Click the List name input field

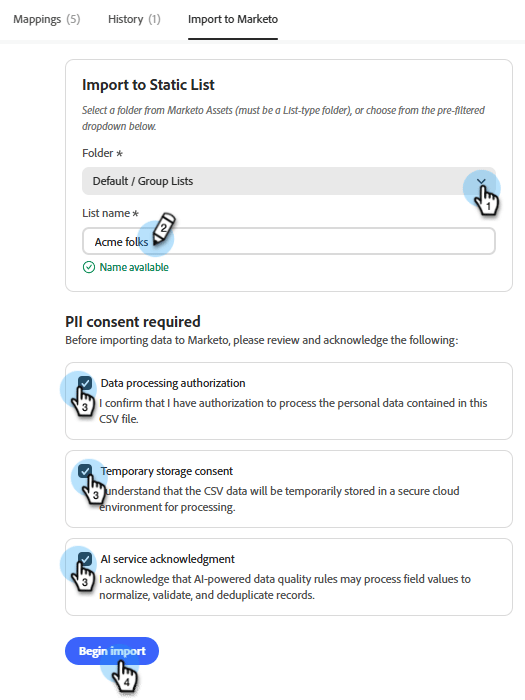(x=289, y=241)
